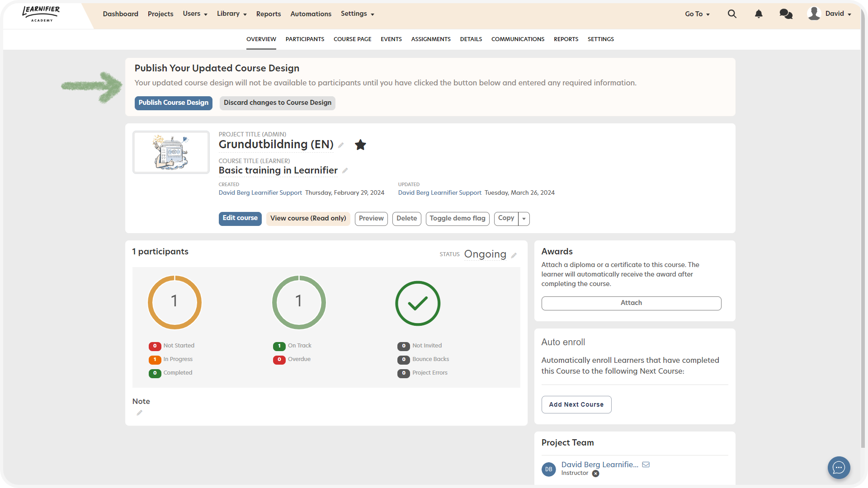The image size is (868, 488).
Task: Open Dashboard from the top menu
Action: coord(120,14)
